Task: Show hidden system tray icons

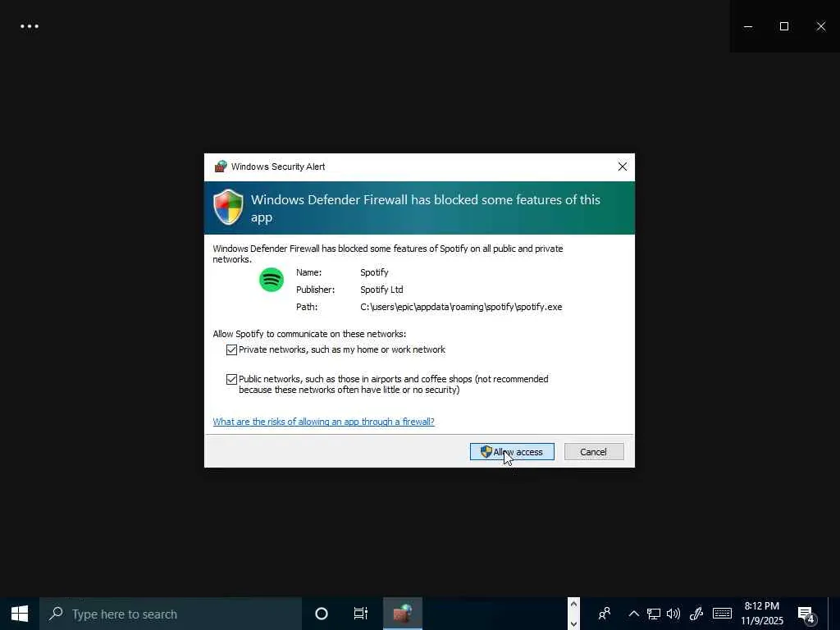Action: pos(633,614)
